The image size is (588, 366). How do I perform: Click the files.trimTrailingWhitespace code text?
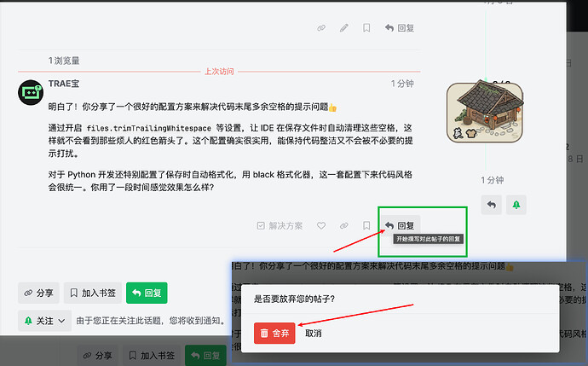(x=149, y=128)
